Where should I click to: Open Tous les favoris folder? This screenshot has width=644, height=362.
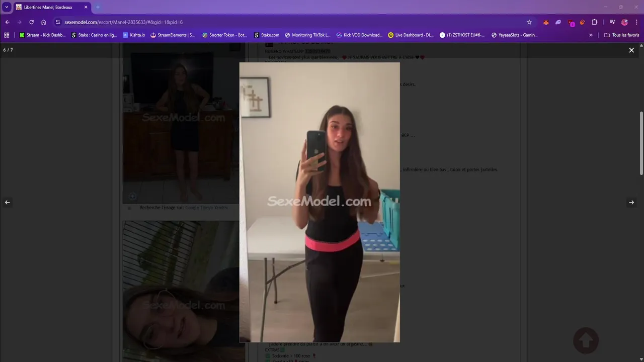tap(622, 35)
